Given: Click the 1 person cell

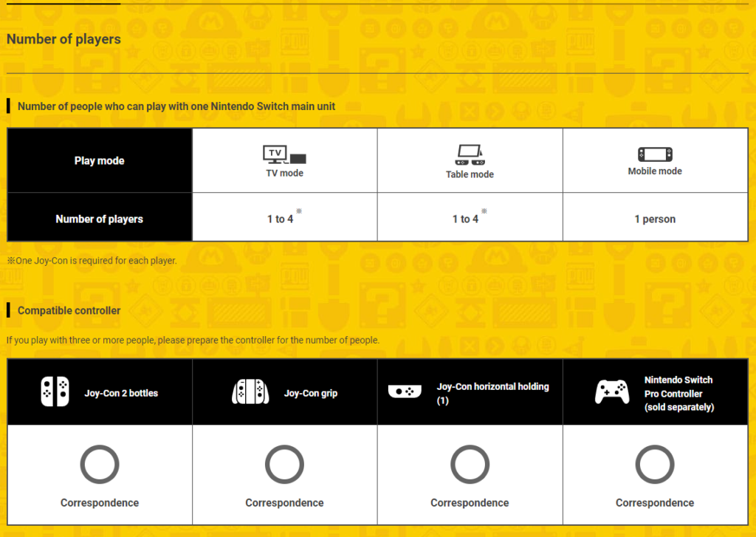Looking at the screenshot, I should pos(655,219).
